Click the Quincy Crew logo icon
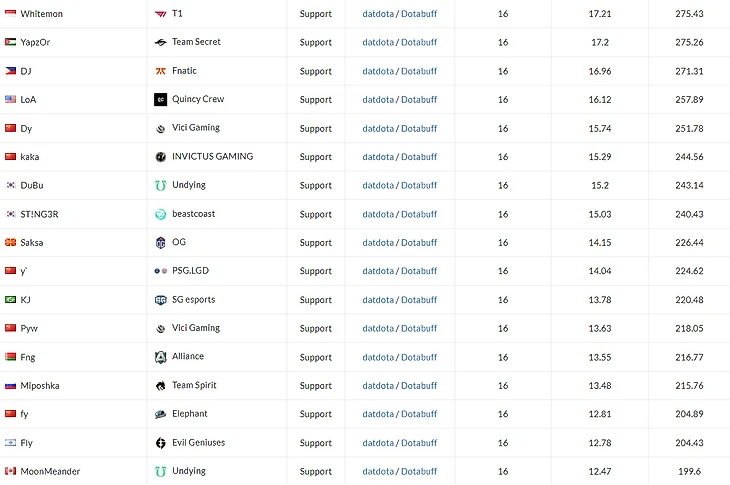This screenshot has width=730, height=485. point(161,100)
